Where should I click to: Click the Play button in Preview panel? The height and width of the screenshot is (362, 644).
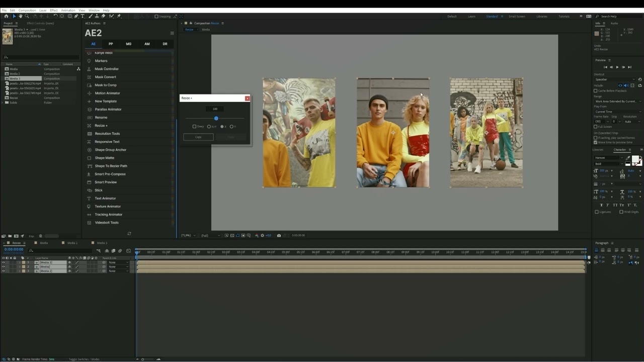point(617,67)
